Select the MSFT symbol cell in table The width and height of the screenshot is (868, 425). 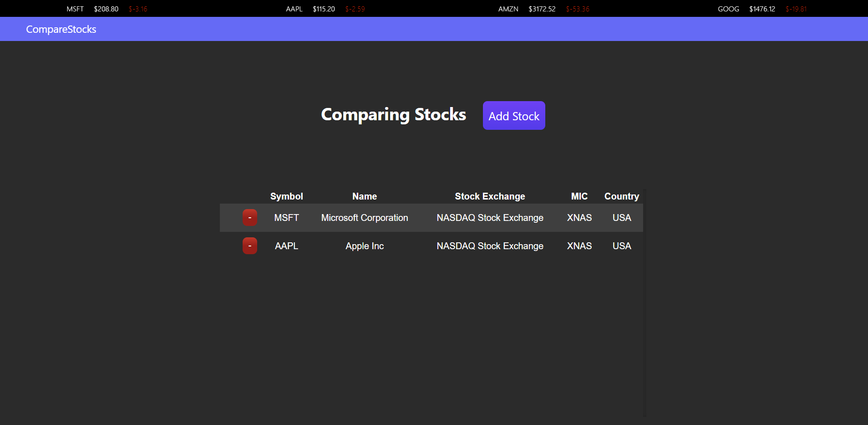point(286,218)
